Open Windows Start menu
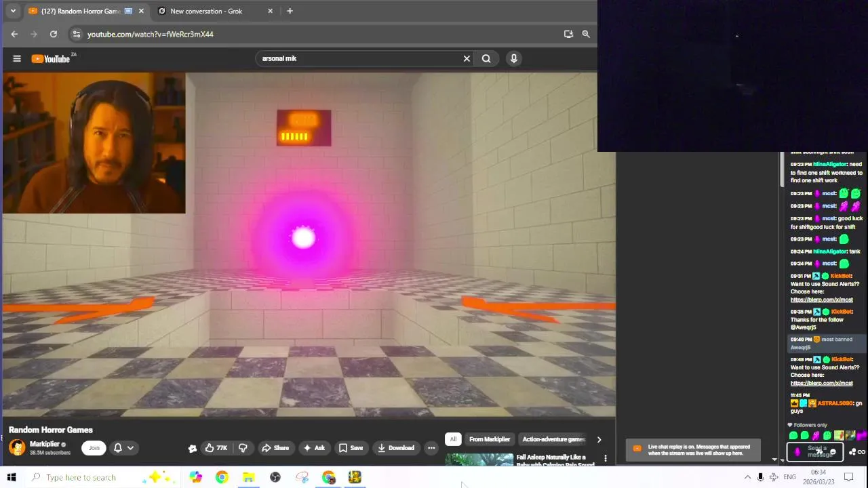This screenshot has height=488, width=868. click(x=12, y=477)
